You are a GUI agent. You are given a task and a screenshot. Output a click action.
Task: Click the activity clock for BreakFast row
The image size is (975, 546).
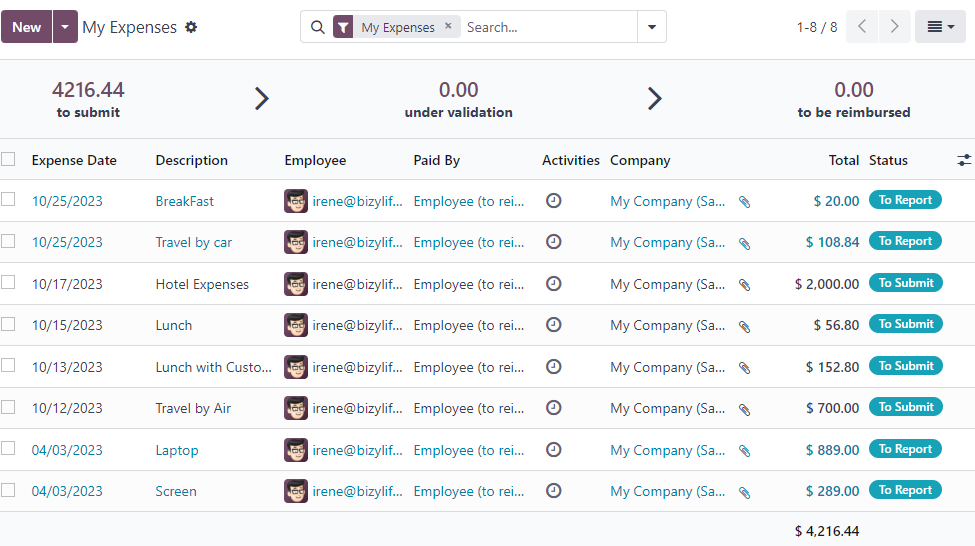(x=553, y=201)
